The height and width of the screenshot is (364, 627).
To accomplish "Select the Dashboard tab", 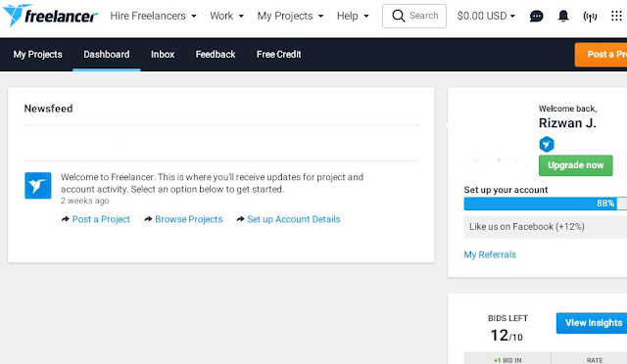I will (107, 55).
